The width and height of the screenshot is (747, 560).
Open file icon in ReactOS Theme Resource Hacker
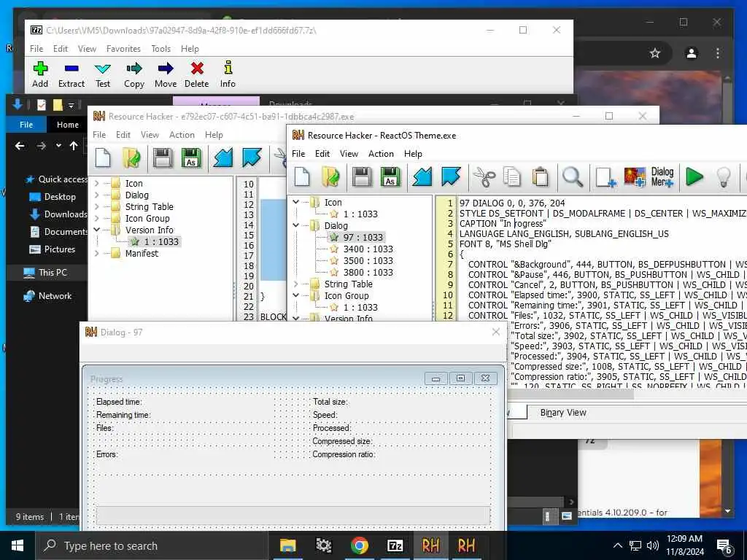pyautogui.click(x=330, y=176)
